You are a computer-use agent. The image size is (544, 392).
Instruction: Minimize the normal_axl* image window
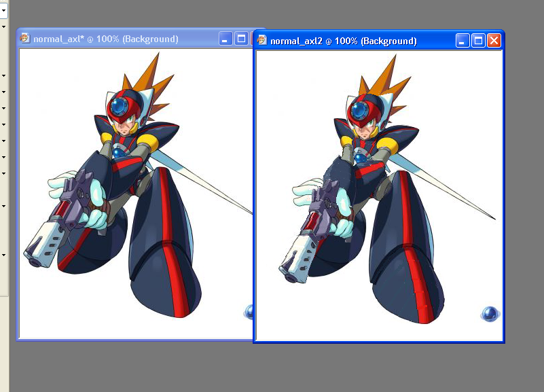pyautogui.click(x=225, y=39)
